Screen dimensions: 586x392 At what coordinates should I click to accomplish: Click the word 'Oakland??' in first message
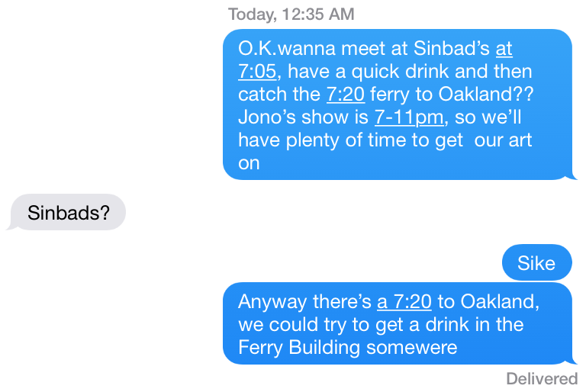[486, 94]
